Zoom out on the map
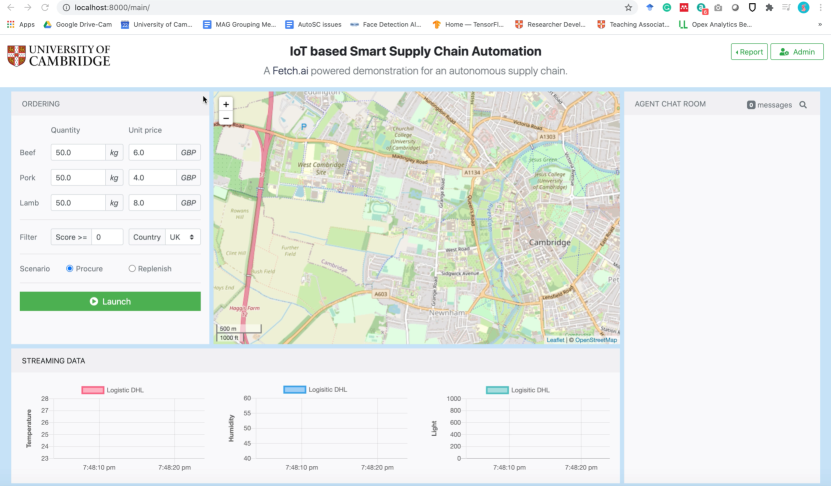The height and width of the screenshot is (486, 831). point(226,118)
